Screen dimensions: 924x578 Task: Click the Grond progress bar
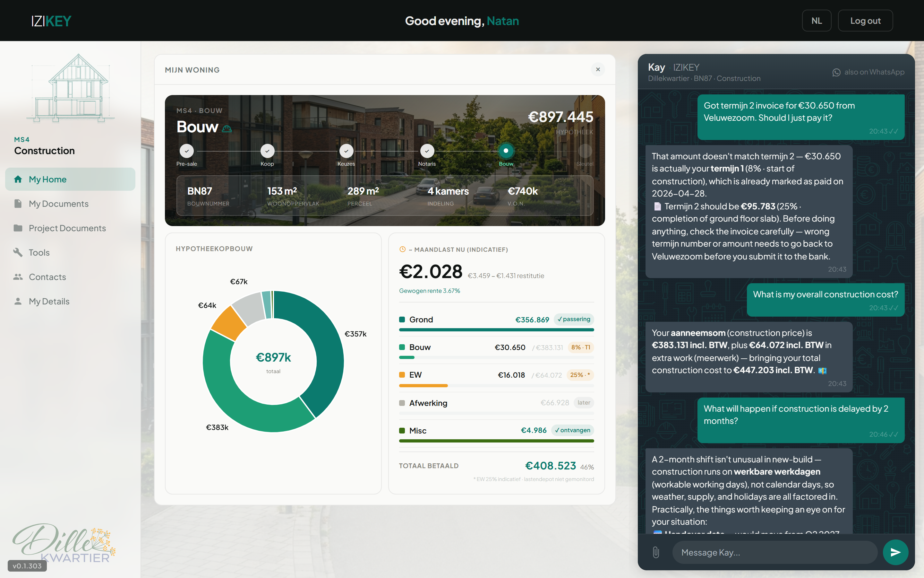coord(496,329)
